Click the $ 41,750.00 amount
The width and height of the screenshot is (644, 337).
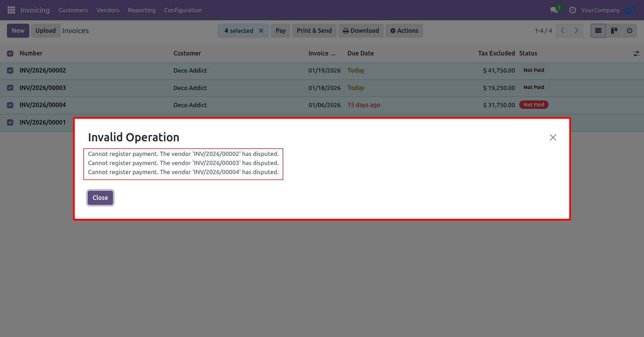(499, 70)
